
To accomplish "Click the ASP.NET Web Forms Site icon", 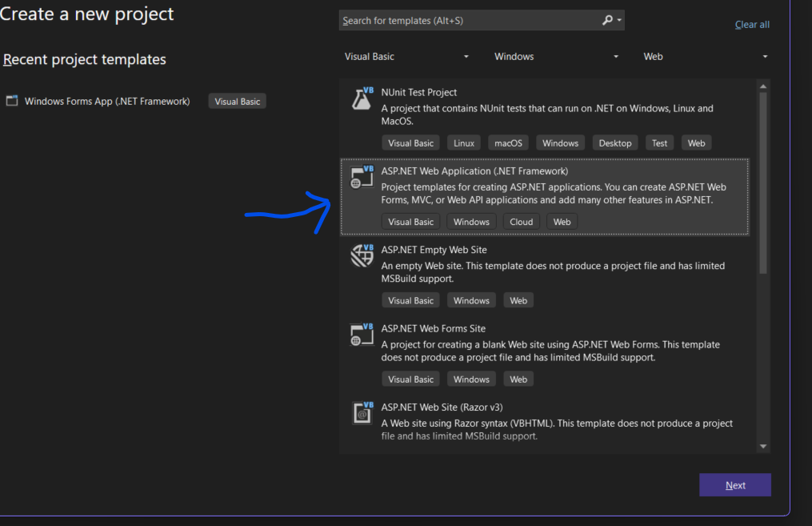I will pos(362,335).
